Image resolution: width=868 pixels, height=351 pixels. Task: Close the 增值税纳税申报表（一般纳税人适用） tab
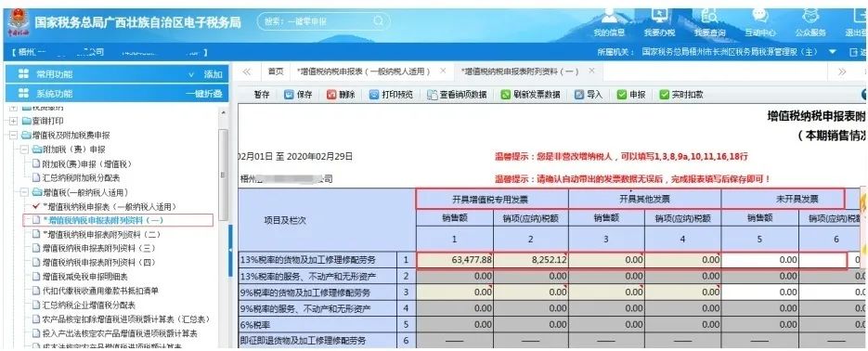tap(443, 71)
